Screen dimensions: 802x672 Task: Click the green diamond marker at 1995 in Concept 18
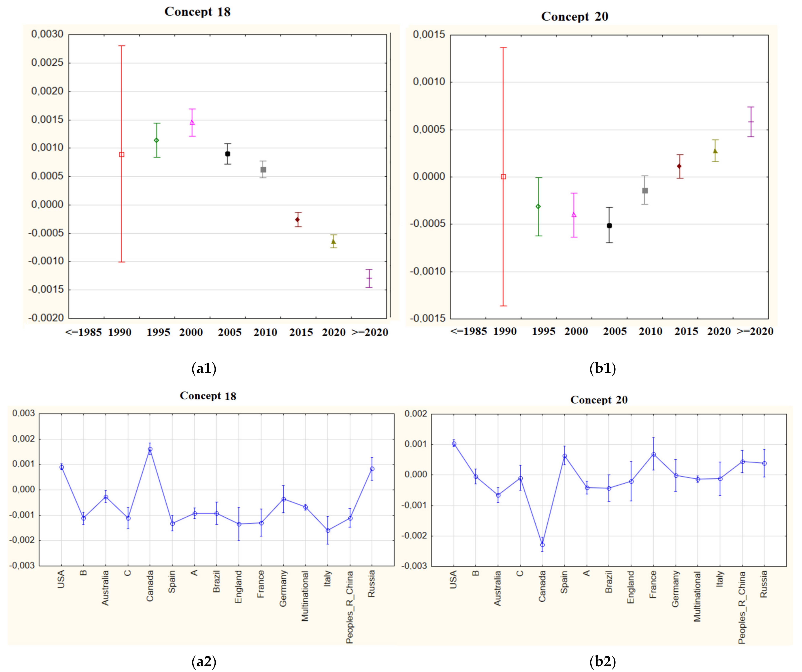point(156,140)
